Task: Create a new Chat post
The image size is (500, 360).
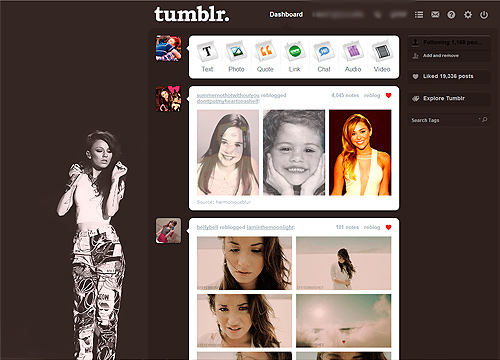Action: coord(324,57)
